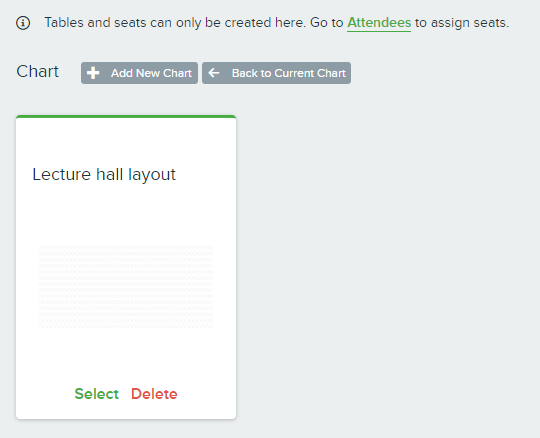Click the bottom row of seats in preview
540x438 pixels.
pos(126,326)
